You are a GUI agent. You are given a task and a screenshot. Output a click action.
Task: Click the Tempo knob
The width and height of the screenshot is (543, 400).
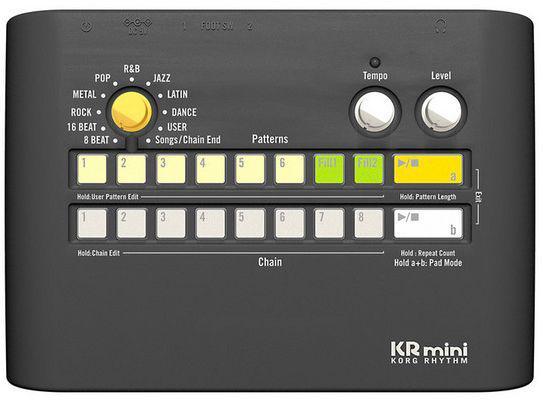pos(375,112)
